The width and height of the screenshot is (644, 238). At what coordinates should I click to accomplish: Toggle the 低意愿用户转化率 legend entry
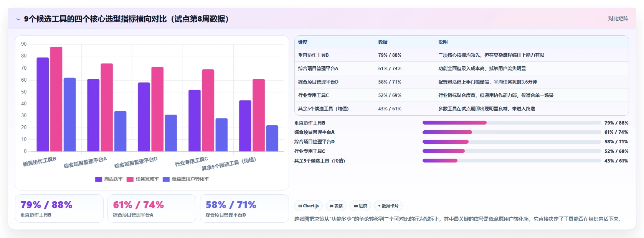tap(186, 179)
